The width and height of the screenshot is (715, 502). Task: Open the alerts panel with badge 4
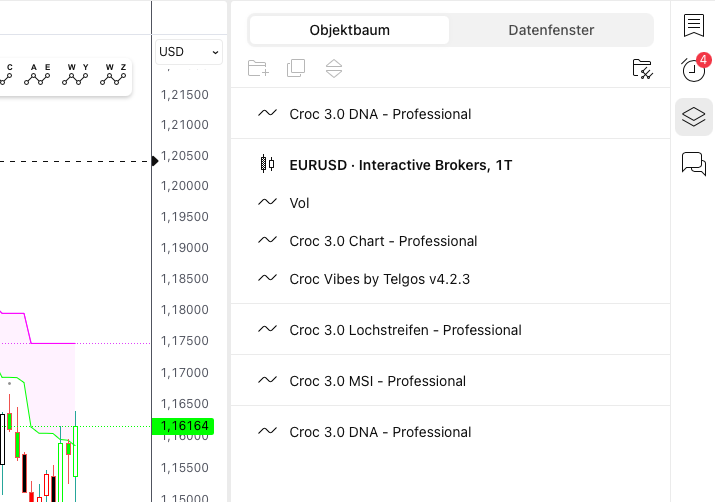[x=693, y=70]
